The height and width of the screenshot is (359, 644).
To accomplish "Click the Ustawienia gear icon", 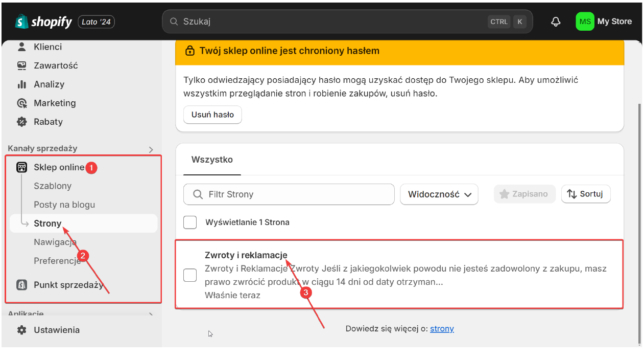I will (21, 330).
